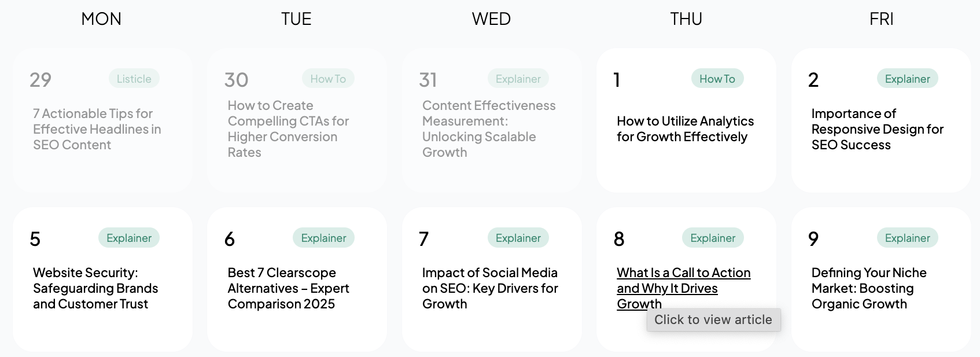Select the How To tag on Thursday the 1st
Image resolution: width=980 pixels, height=357 pixels.
pyautogui.click(x=717, y=78)
